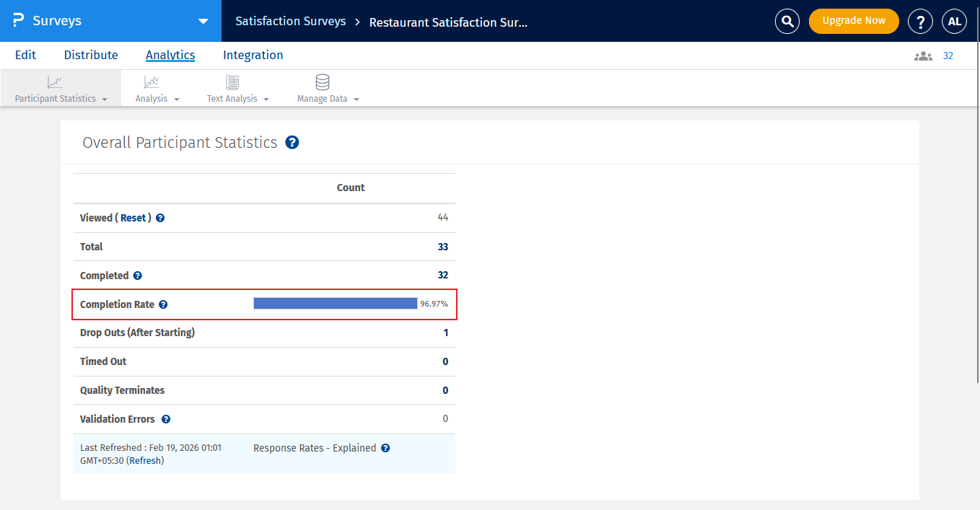Image resolution: width=980 pixels, height=510 pixels.
Task: Click the Reset link beside Viewed
Action: (x=133, y=218)
